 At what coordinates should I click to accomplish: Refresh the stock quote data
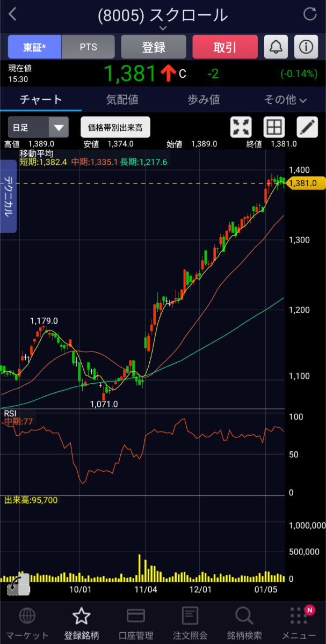(310, 14)
